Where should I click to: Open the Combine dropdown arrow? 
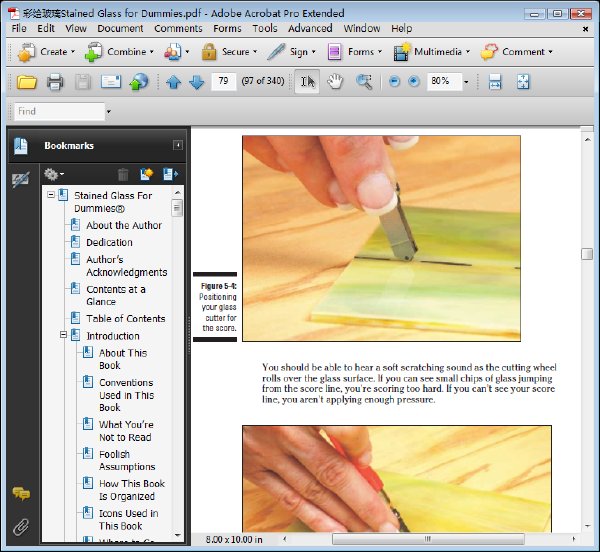tap(152, 52)
